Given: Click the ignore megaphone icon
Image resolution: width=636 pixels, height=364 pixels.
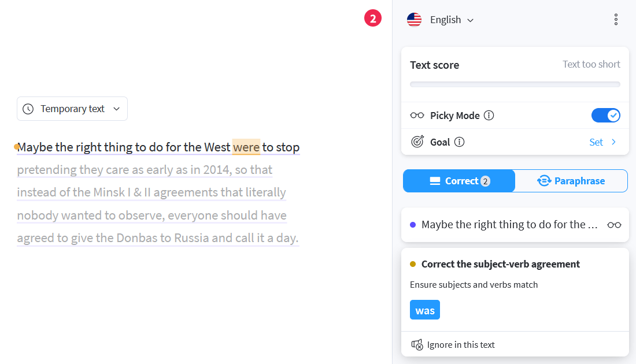Looking at the screenshot, I should pos(417,344).
